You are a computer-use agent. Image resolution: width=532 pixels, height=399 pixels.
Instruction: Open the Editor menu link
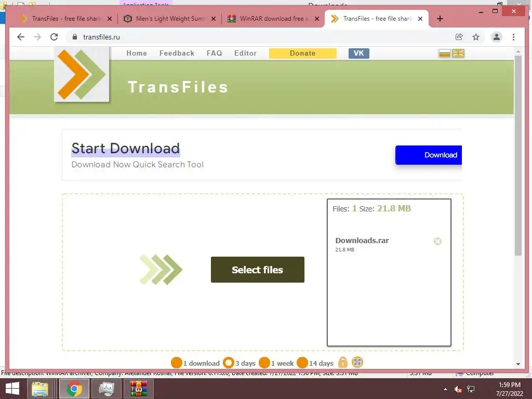pyautogui.click(x=245, y=54)
